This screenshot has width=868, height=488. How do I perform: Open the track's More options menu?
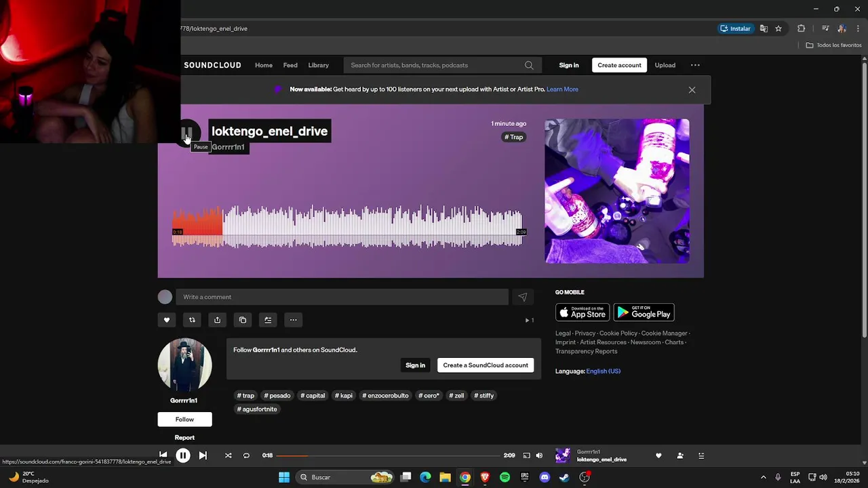tap(293, 320)
